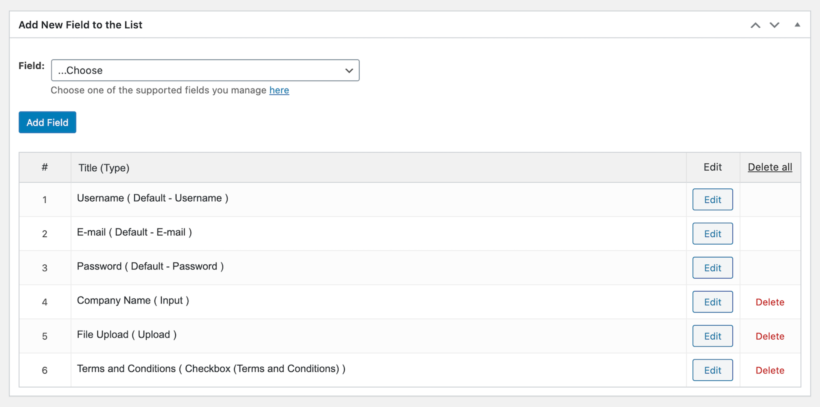Move the metabox up with the up chevron
The image size is (820, 407).
coord(755,25)
